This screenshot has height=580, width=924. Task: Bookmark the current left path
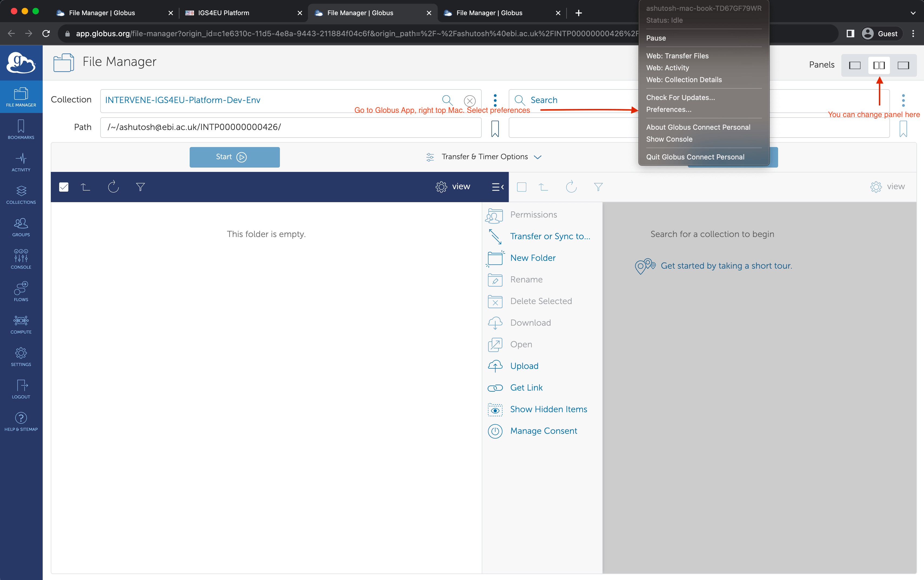click(x=495, y=128)
